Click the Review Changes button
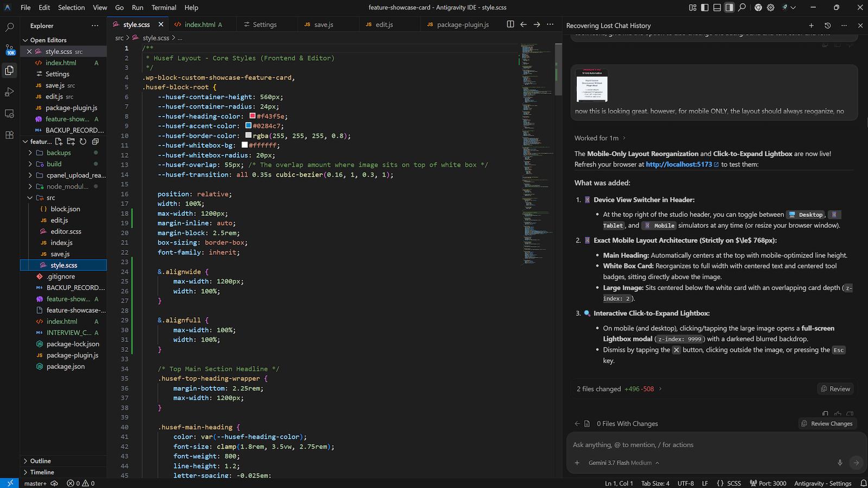Screen dimensions: 868x488 coord(827,423)
